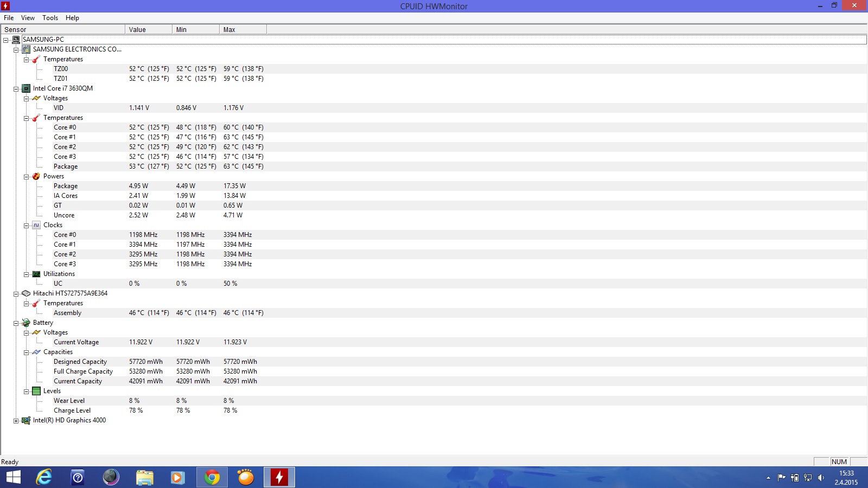Expand the Intel(R) HD Graphics 4000 node
This screenshot has width=868, height=488.
tap(16, 420)
